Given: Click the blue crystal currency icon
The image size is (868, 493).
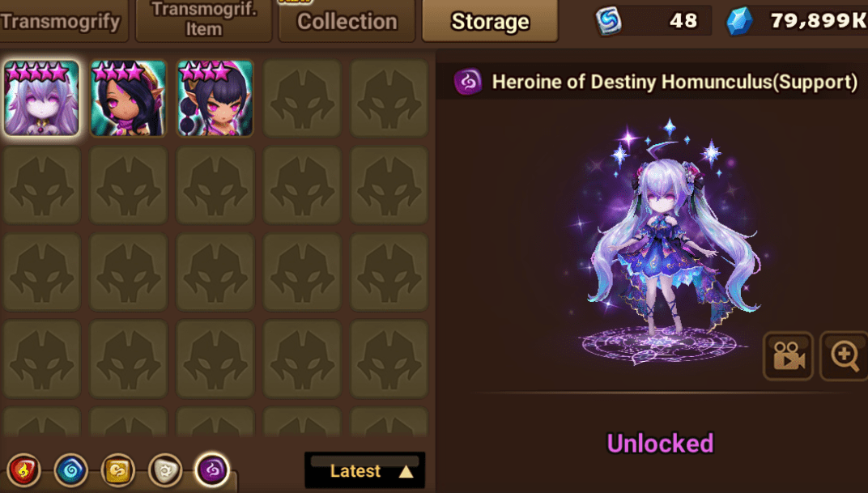Looking at the screenshot, I should click(x=739, y=21).
